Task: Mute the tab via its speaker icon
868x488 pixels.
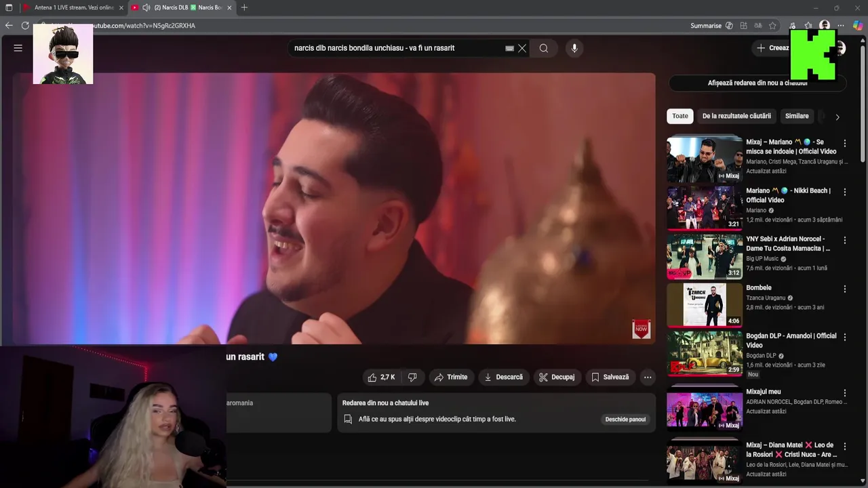Action: 146,7
